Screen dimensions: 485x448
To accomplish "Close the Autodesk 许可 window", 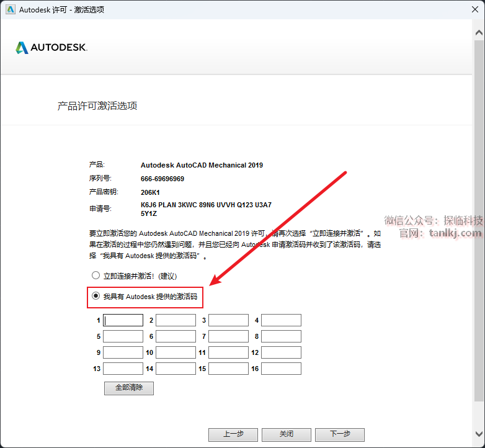I will coord(475,9).
